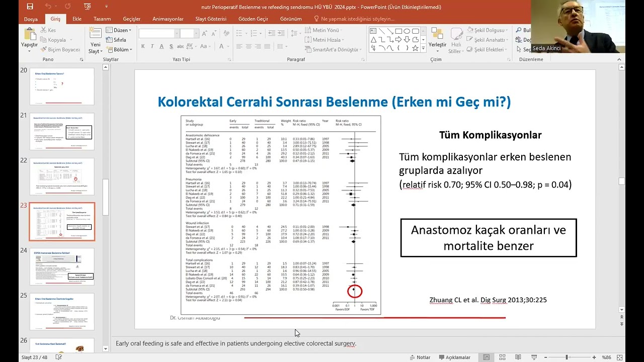Toggle bold with the K button
Viewport: 644px width, 362px height.
(143, 46)
